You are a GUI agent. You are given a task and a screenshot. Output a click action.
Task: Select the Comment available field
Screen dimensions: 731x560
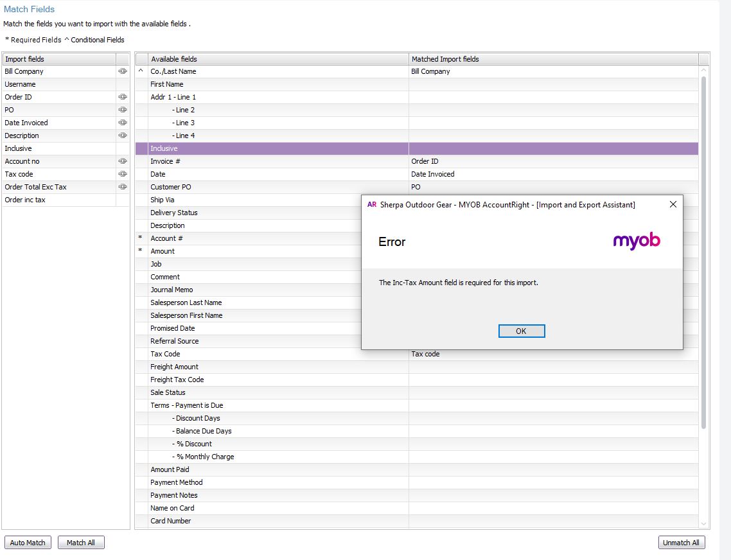click(254, 277)
